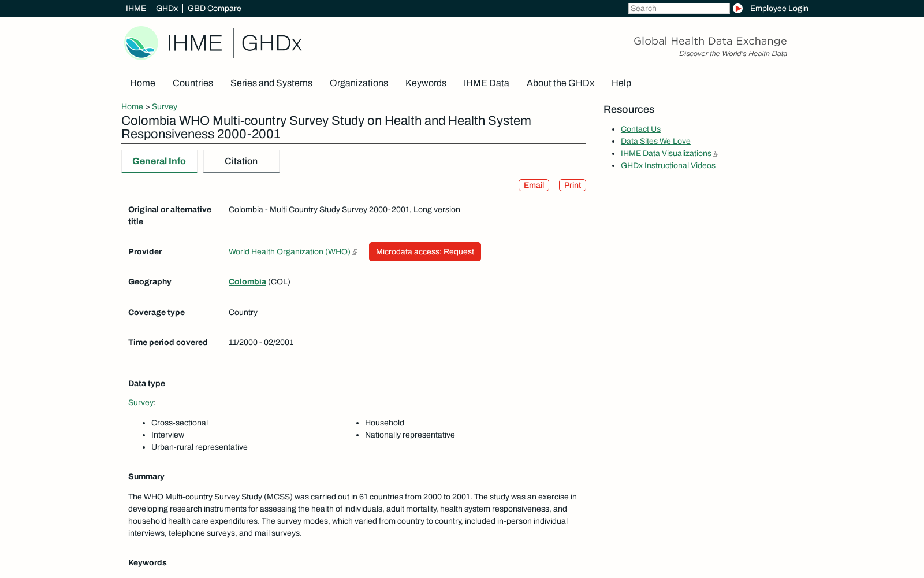924x578 pixels.
Task: Click the 'Household' list item
Action: pyautogui.click(x=385, y=423)
